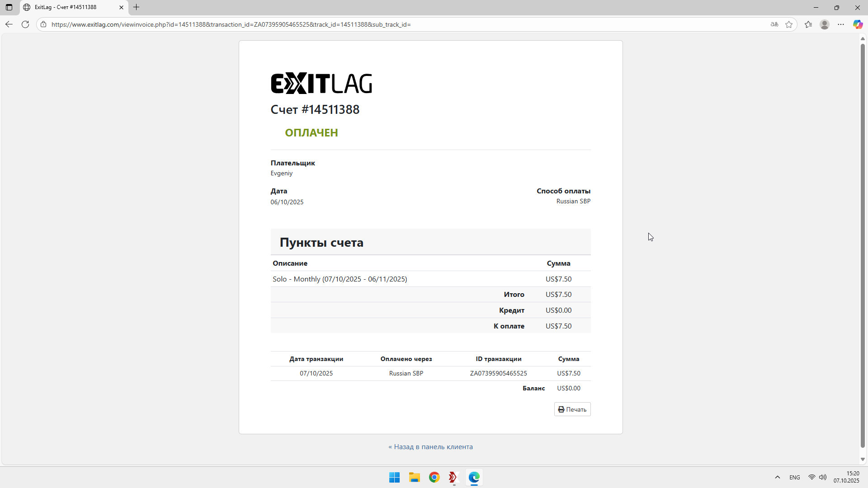Screen dimensions: 868x488
Task: Click the address bar URL
Action: coord(231,24)
